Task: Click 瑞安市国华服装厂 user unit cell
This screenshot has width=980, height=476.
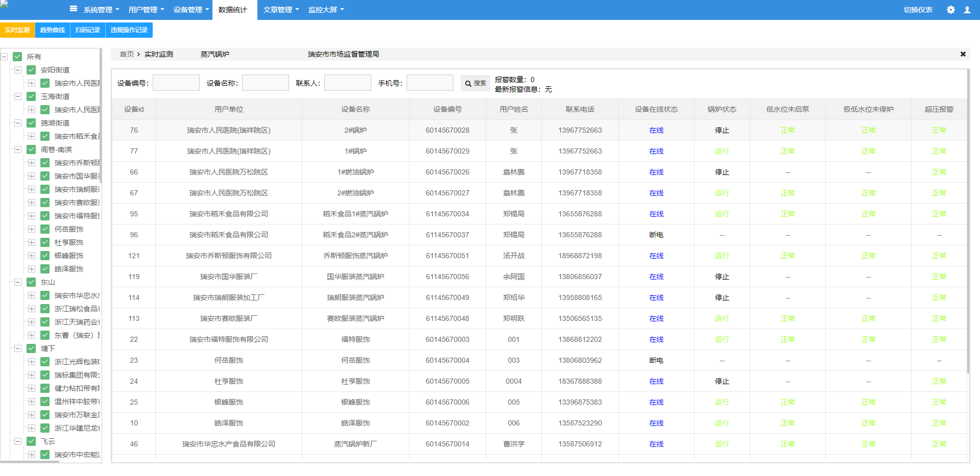Action: pyautogui.click(x=228, y=277)
